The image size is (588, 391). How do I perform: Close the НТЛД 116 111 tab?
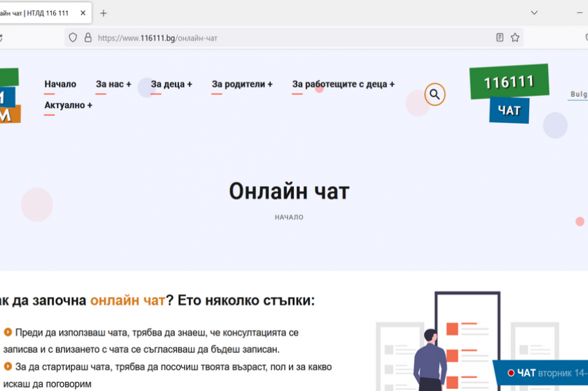click(x=83, y=13)
